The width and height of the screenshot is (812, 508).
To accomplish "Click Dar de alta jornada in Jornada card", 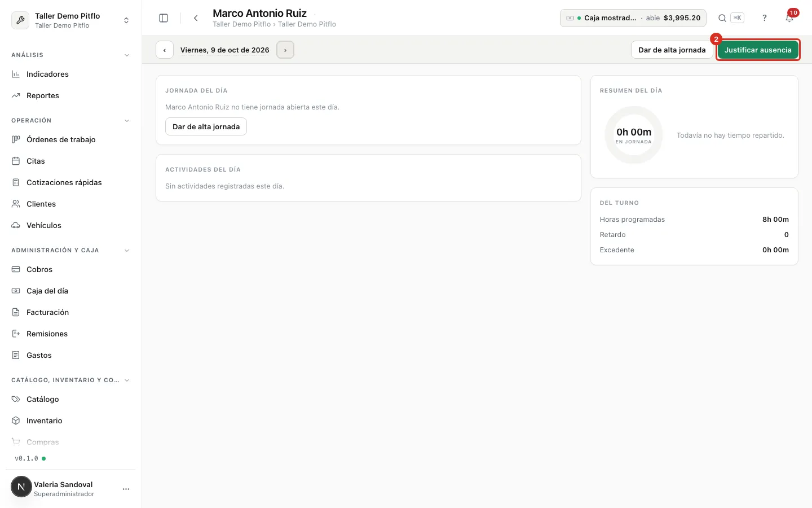I will point(206,126).
